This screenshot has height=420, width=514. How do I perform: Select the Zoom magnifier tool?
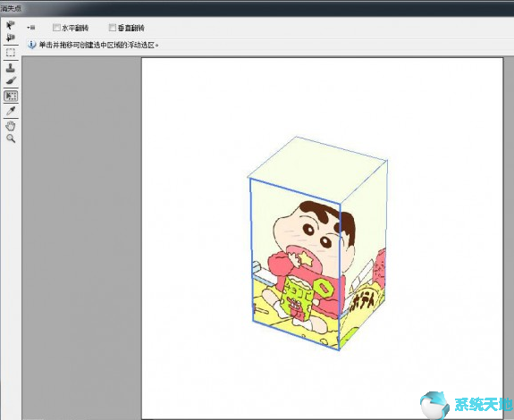click(11, 139)
